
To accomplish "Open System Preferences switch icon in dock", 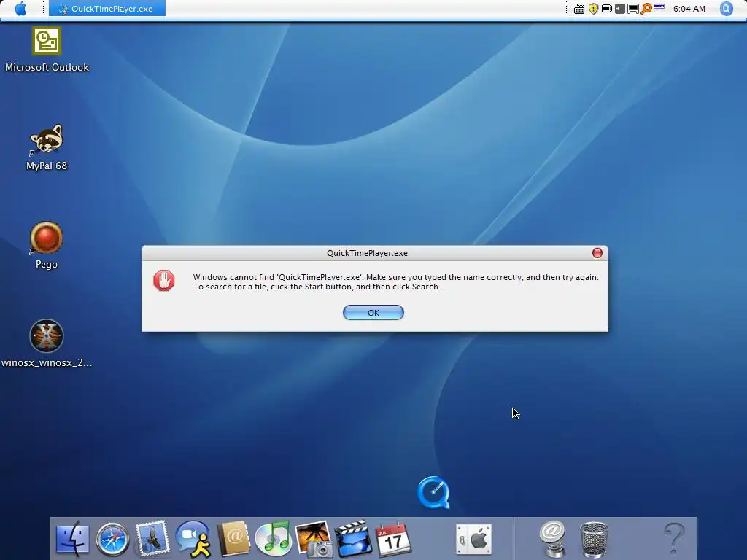I will tap(473, 540).
